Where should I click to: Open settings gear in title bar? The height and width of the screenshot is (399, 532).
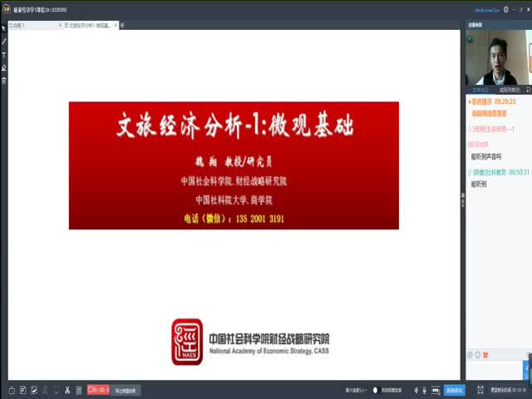click(506, 9)
